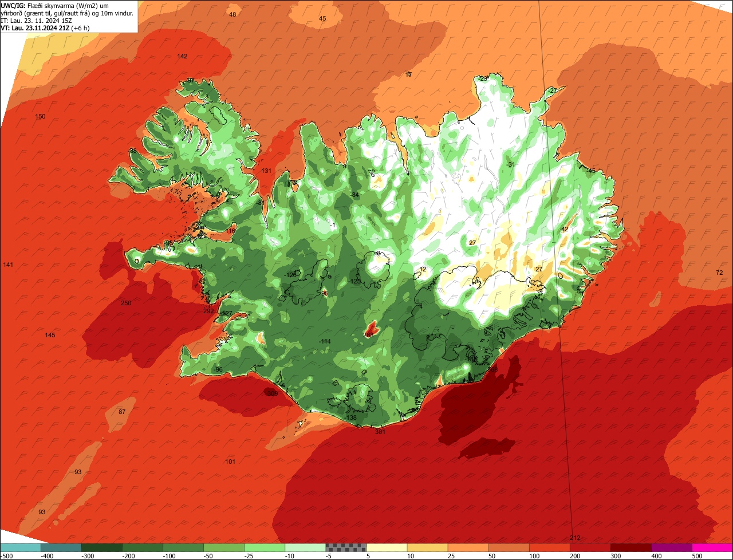This screenshot has width=733, height=560.
Task: Pick the dark maroon 300 to 400 swatch
Action: pyautogui.click(x=630, y=547)
